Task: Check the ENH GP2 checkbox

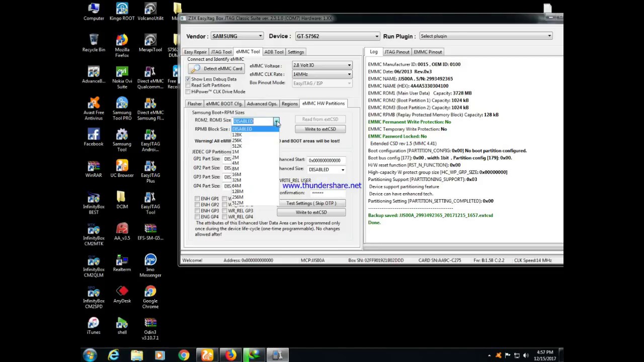Action: (x=197, y=205)
